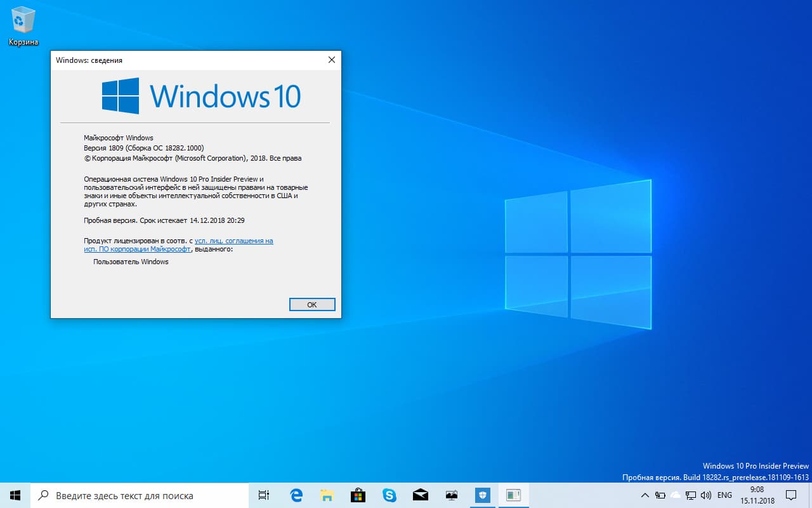Open the Microsoft Store
The height and width of the screenshot is (508, 812).
[357, 495]
